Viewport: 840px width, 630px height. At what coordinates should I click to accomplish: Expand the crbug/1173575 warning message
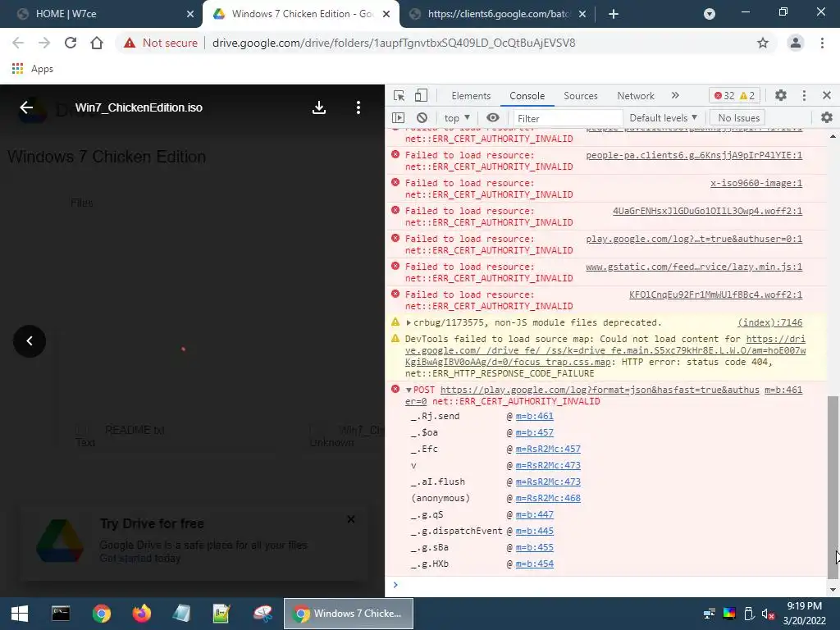coord(409,322)
